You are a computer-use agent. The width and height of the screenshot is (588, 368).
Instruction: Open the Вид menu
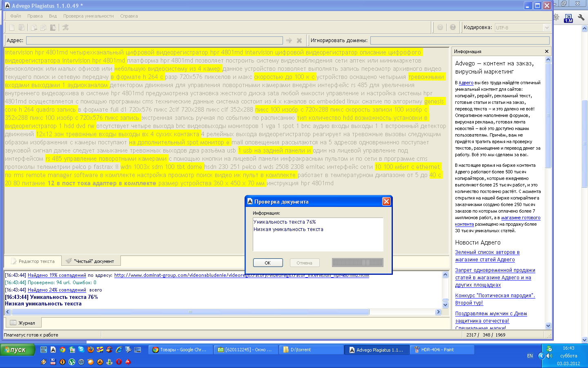pyautogui.click(x=53, y=16)
